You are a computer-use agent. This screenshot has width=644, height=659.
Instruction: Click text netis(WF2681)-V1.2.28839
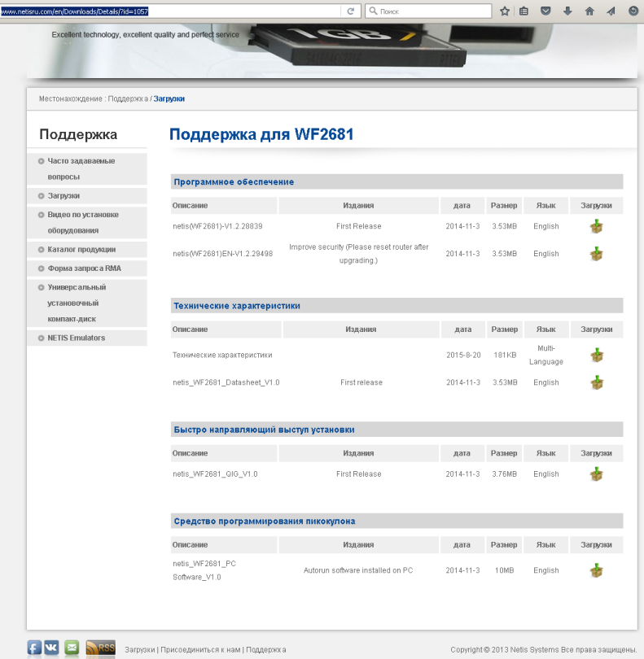pyautogui.click(x=217, y=226)
